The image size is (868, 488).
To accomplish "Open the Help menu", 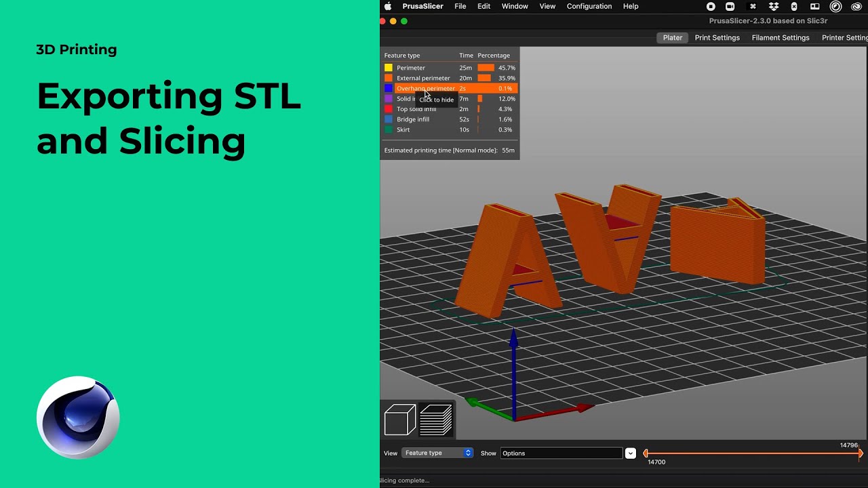I will (631, 6).
